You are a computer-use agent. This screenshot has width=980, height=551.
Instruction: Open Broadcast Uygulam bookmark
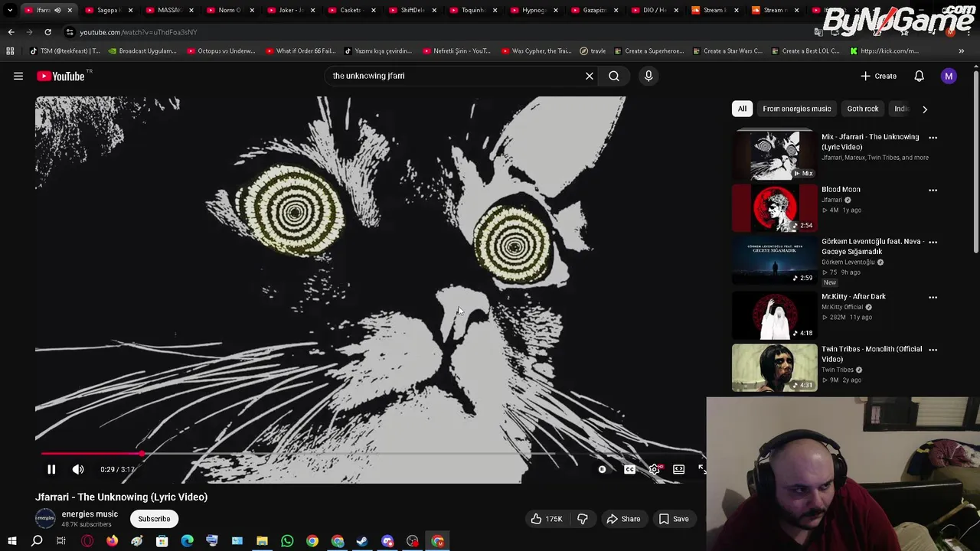[x=142, y=51]
